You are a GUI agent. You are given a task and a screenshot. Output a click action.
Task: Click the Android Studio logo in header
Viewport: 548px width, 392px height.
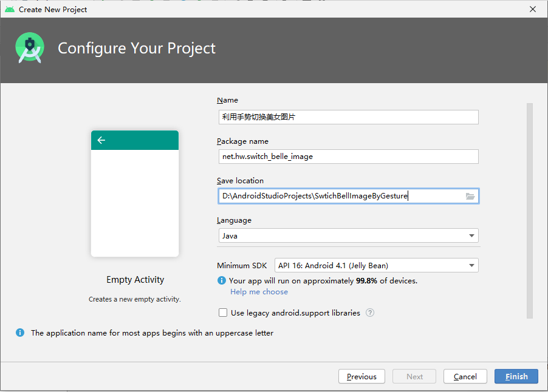coord(30,48)
